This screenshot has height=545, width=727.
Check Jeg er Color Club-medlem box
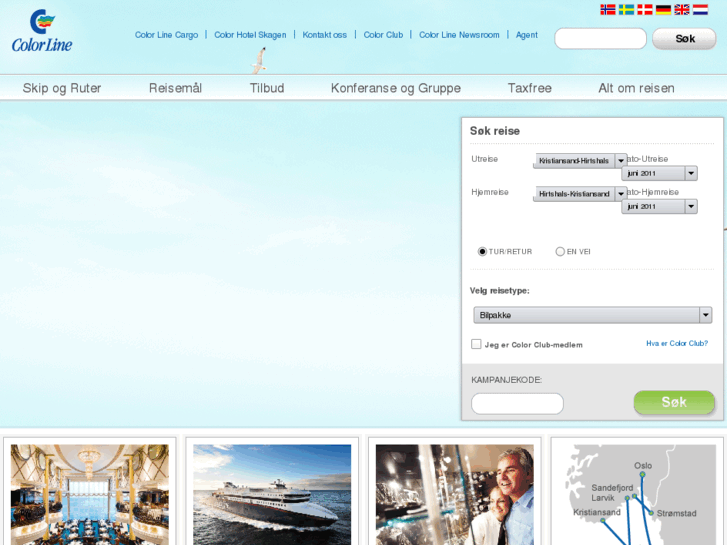pyautogui.click(x=476, y=344)
